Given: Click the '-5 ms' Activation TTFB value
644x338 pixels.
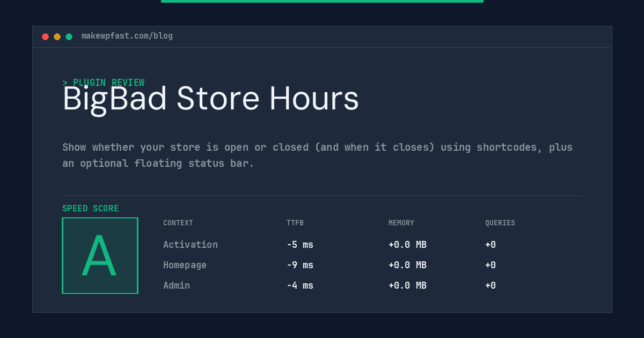Looking at the screenshot, I should coord(300,245).
